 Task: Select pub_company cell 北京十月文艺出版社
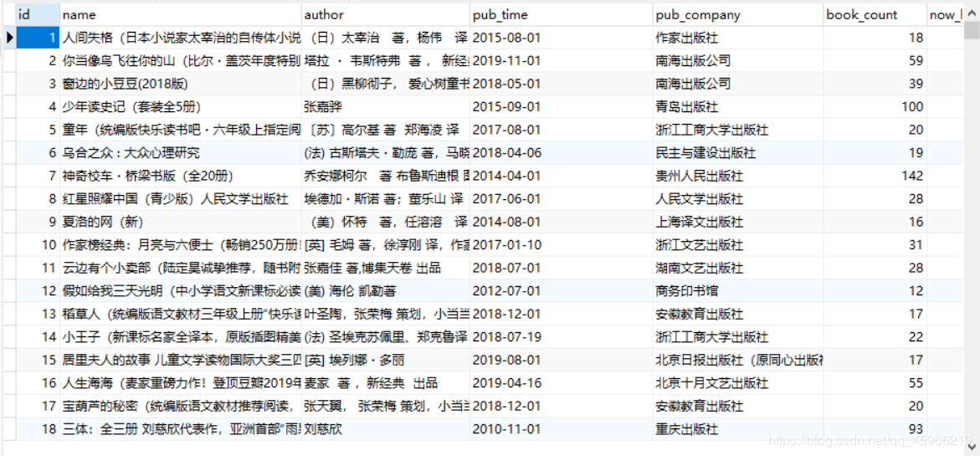(x=738, y=383)
